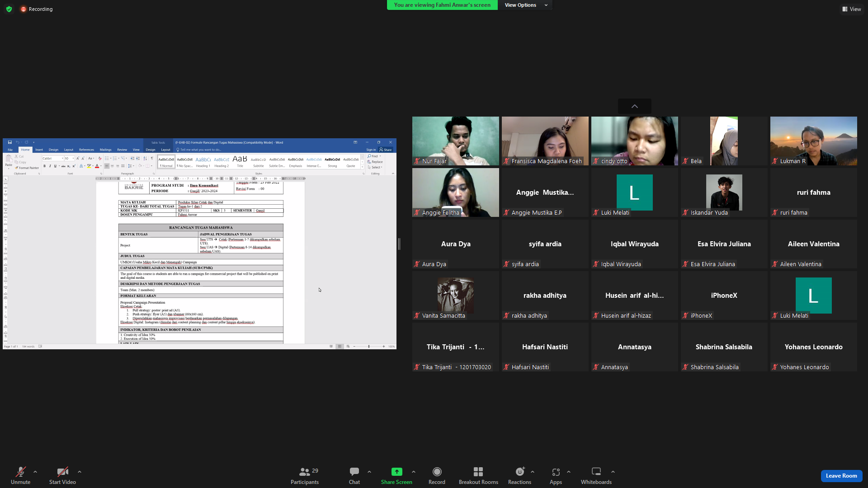The height and width of the screenshot is (488, 868).
Task: Click Nur Fajar's video thumbnail
Action: (456, 141)
